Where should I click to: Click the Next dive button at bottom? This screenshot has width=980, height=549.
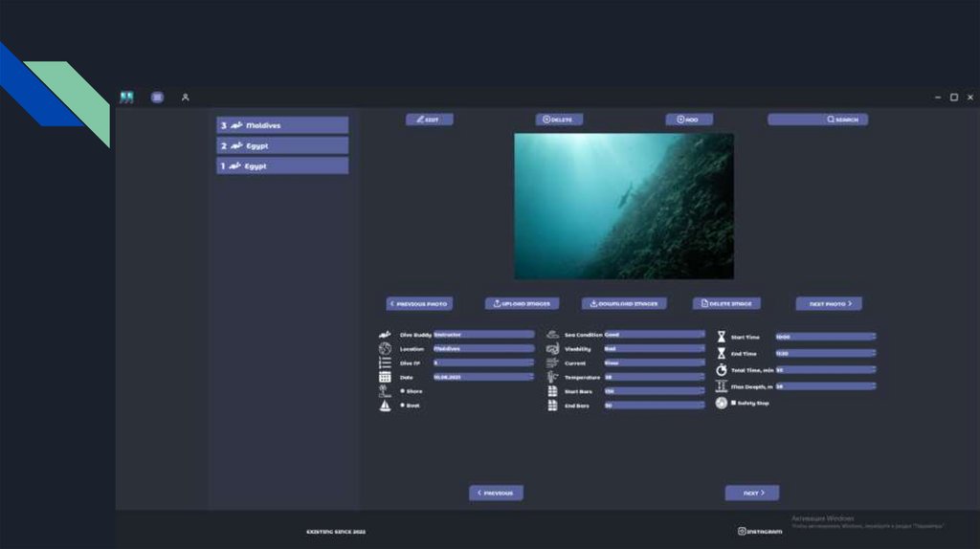click(752, 493)
